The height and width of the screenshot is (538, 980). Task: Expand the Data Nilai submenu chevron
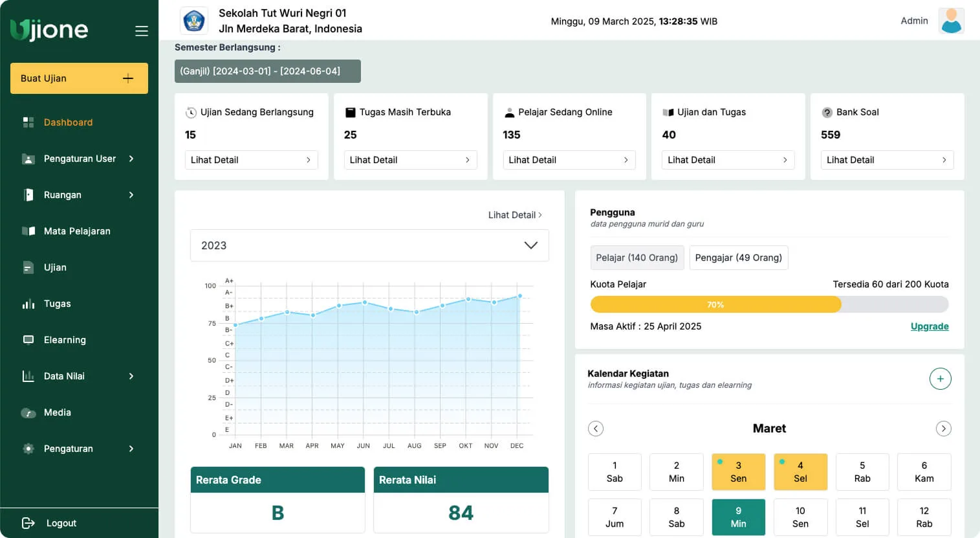click(x=131, y=376)
